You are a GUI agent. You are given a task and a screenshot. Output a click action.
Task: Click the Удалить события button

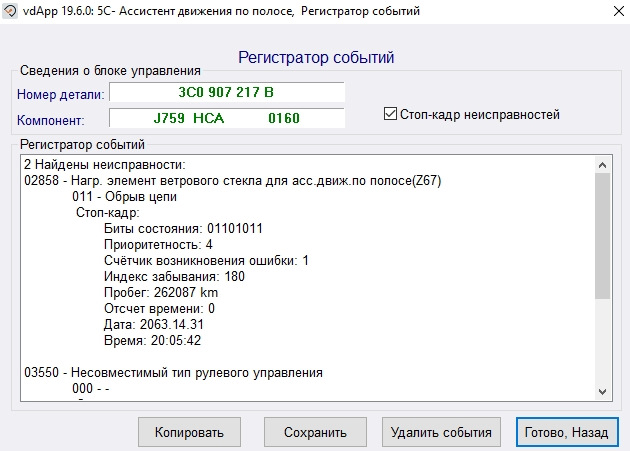click(441, 432)
